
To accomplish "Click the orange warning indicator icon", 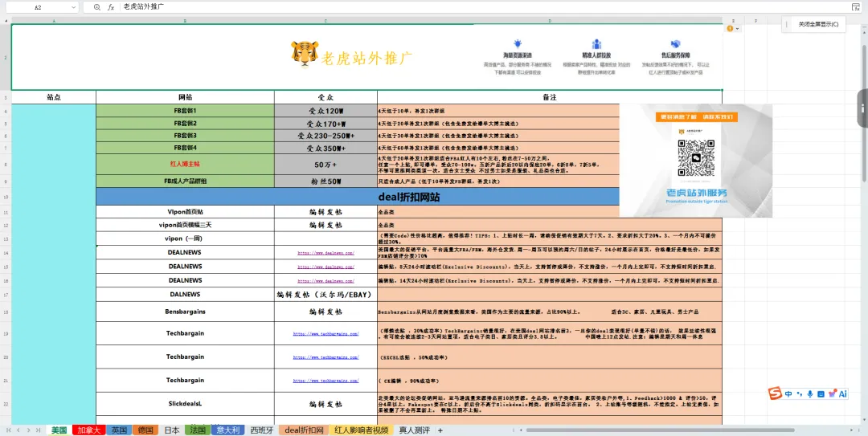I will [x=730, y=28].
